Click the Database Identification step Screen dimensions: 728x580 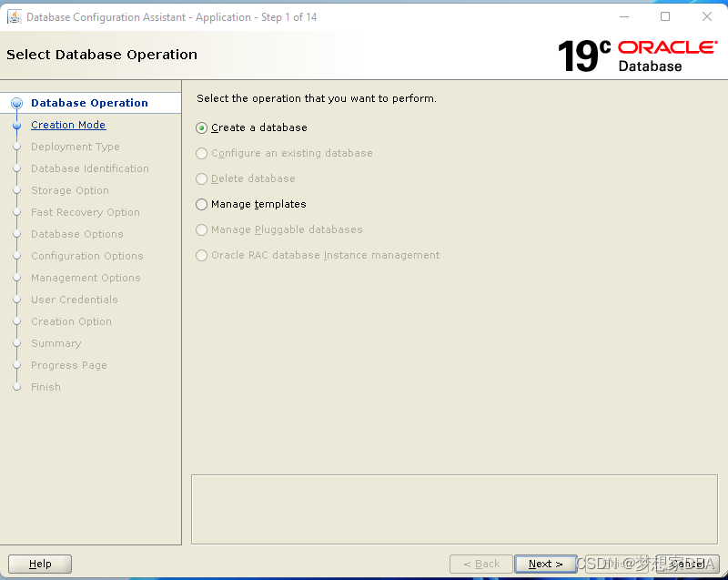(90, 168)
